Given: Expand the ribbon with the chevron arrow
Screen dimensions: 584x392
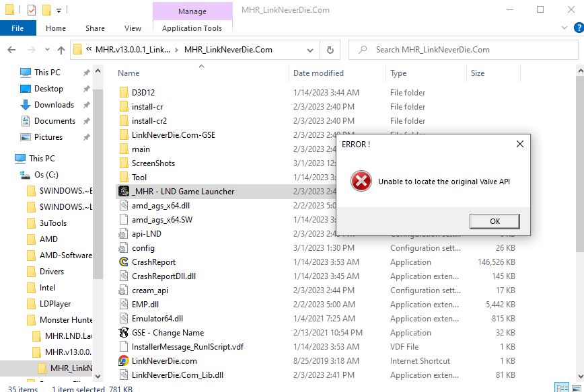Looking at the screenshot, I should click(565, 28).
